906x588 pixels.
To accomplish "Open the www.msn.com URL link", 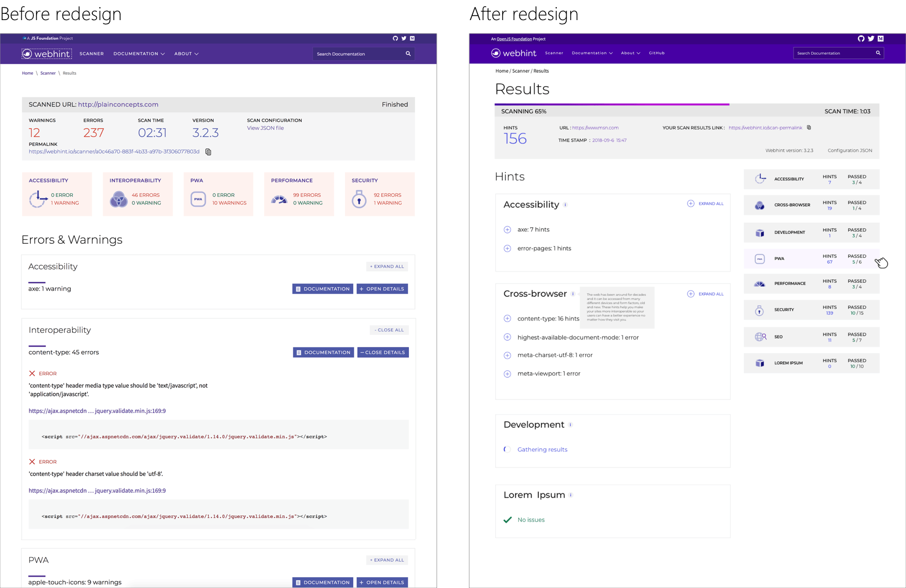I will (595, 128).
